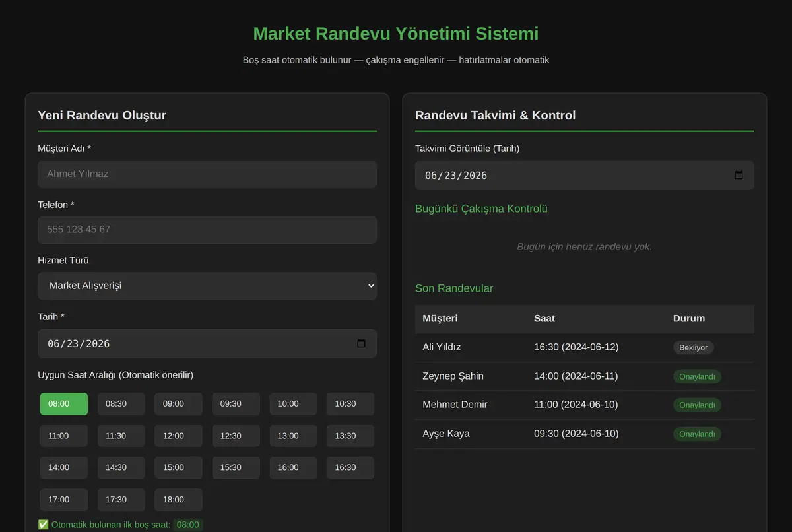The height and width of the screenshot is (532, 792).
Task: Pick the 13:30 time slot
Action: [x=350, y=436]
